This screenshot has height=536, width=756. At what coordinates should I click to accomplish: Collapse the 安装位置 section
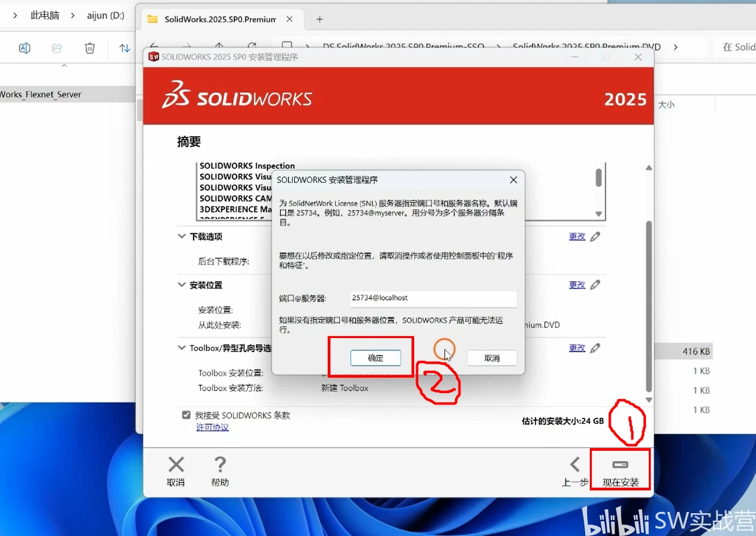182,284
